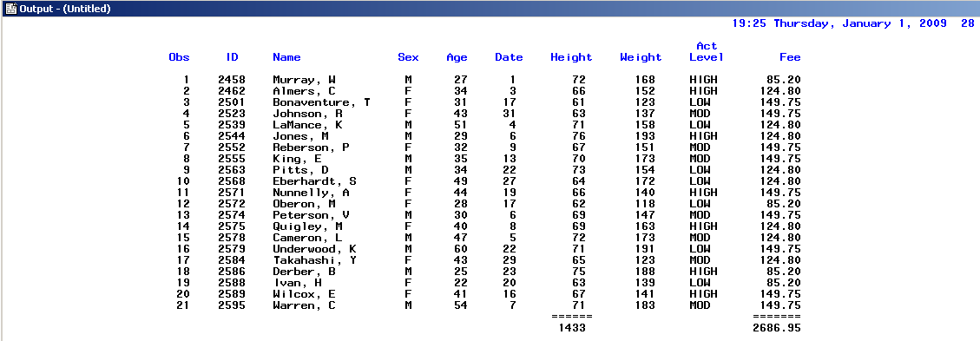Click weight value 118 for Oberon, M
Viewport: 980px width, 341px height.
(x=644, y=204)
